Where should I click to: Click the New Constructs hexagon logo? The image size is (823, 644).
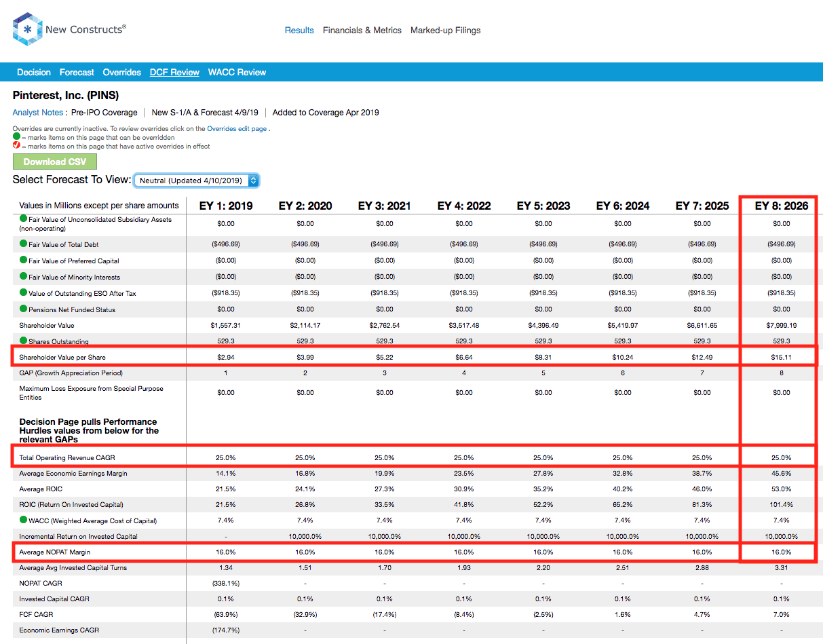27,29
